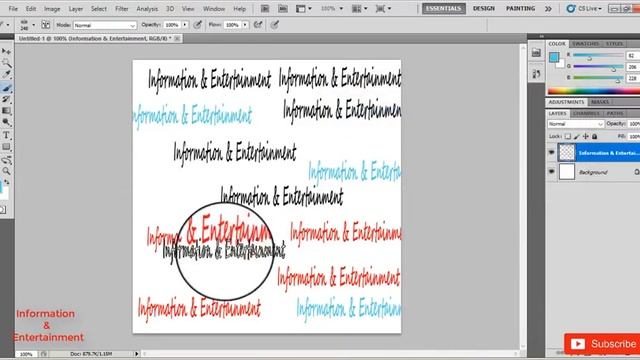Enable airbrush mode icon
The width and height of the screenshot is (640, 360).
(258, 25)
